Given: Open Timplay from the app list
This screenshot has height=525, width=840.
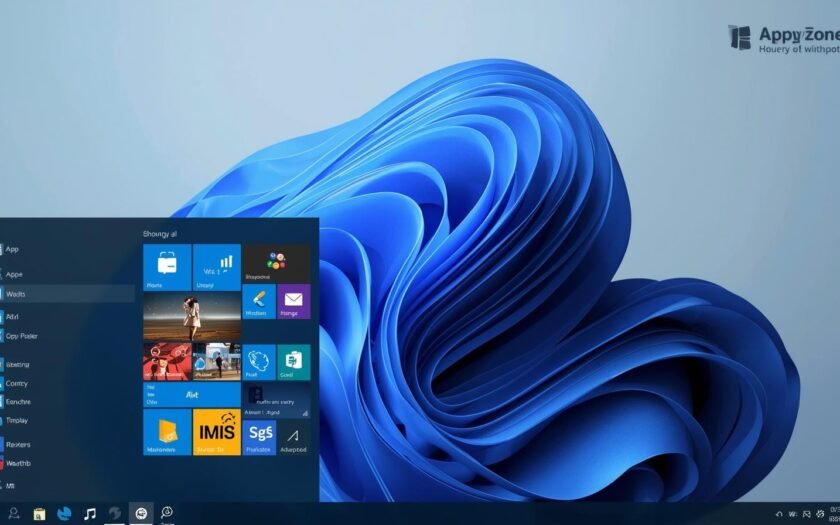Looking at the screenshot, I should coord(17,421).
